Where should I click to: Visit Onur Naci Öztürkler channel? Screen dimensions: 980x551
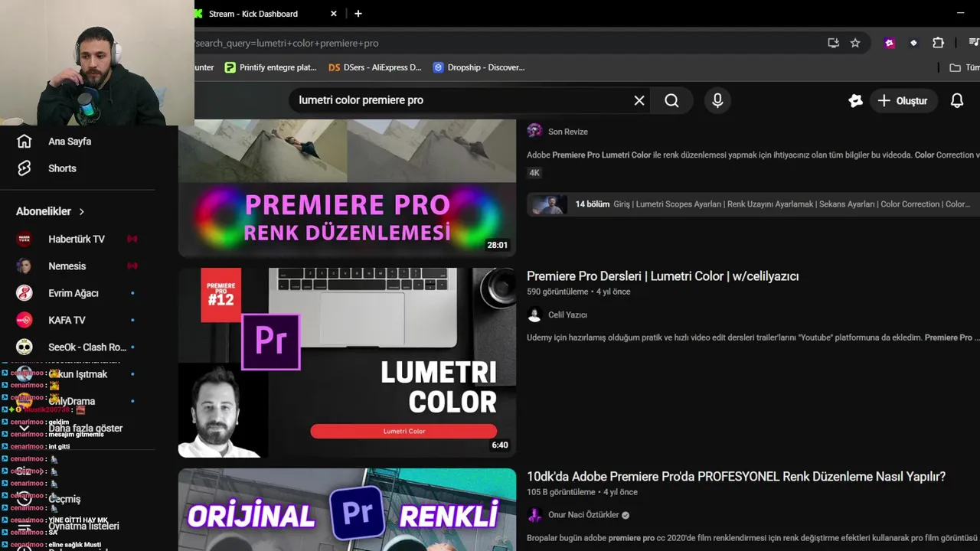tap(583, 515)
